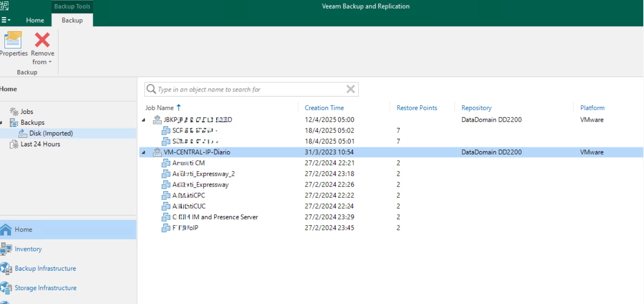
Task: Click the Home house icon in navigation
Action: pyautogui.click(x=6, y=229)
